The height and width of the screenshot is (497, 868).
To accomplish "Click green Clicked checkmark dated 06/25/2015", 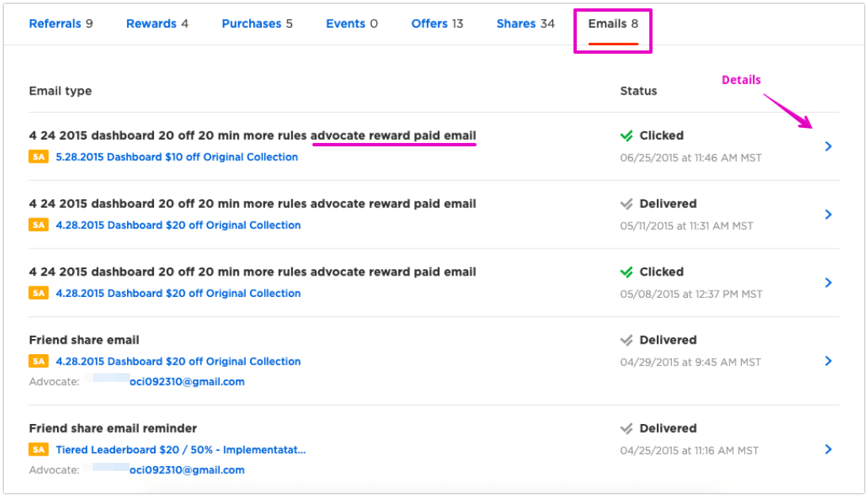I will point(626,136).
